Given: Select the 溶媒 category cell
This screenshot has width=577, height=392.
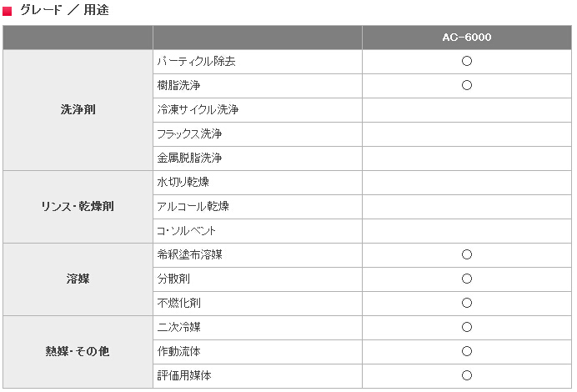Looking at the screenshot, I should click(78, 279).
